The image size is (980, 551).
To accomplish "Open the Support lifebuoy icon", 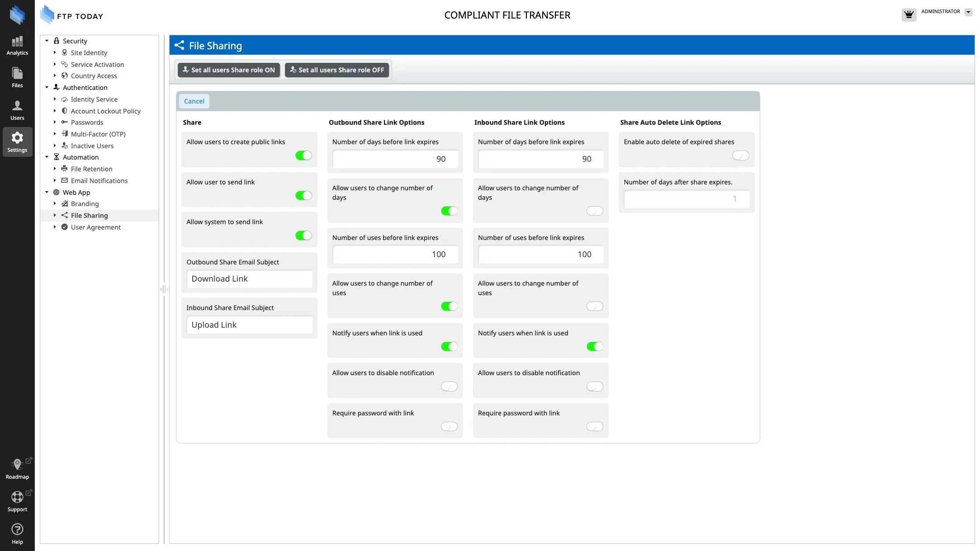I will (17, 497).
